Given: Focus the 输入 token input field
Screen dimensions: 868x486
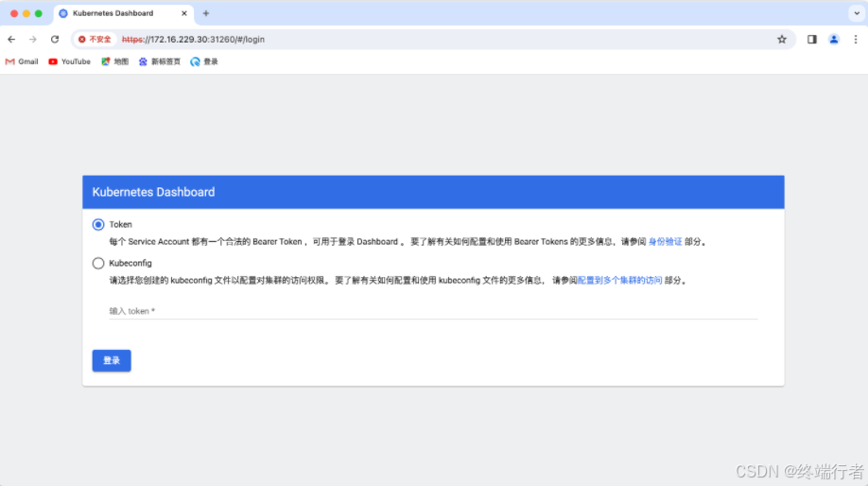Looking at the screenshot, I should (x=433, y=310).
